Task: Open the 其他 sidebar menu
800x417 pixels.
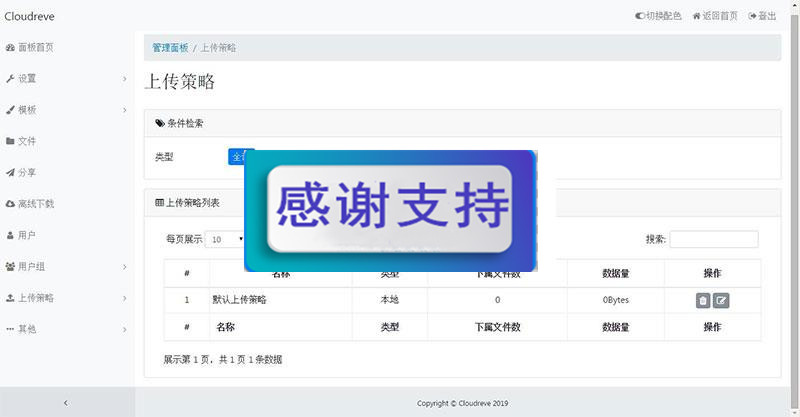Action: pos(27,329)
